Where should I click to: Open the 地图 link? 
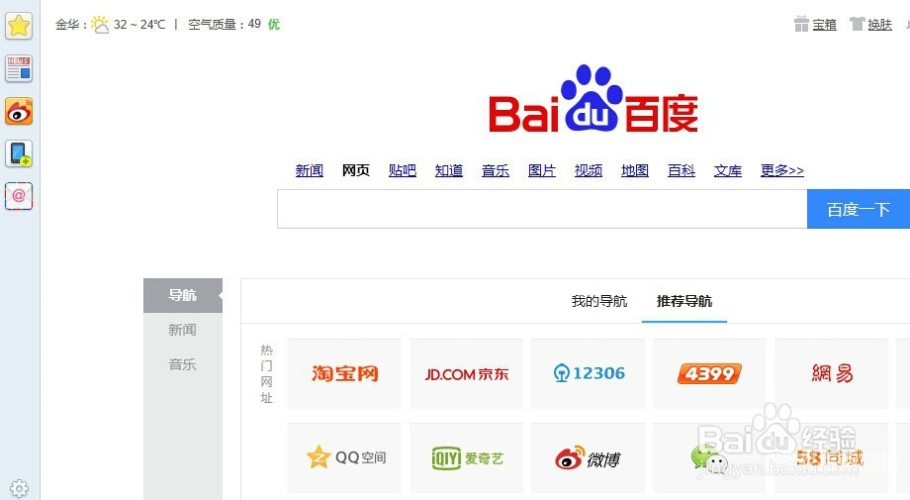click(635, 171)
